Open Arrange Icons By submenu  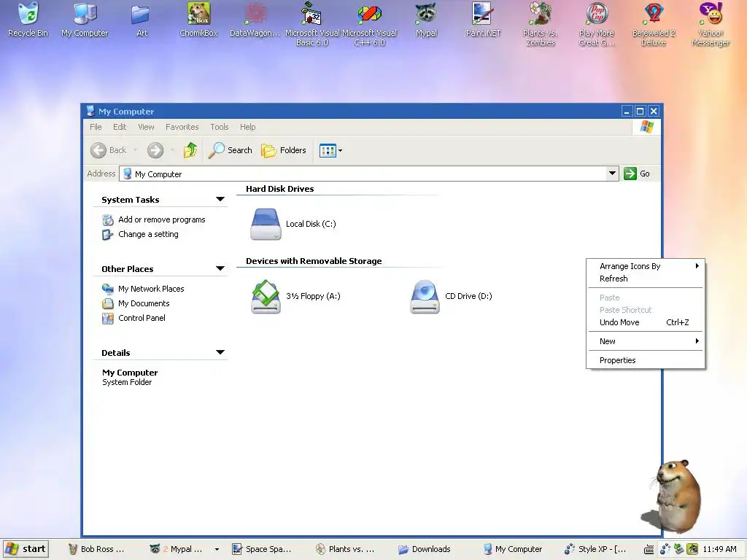(x=645, y=266)
